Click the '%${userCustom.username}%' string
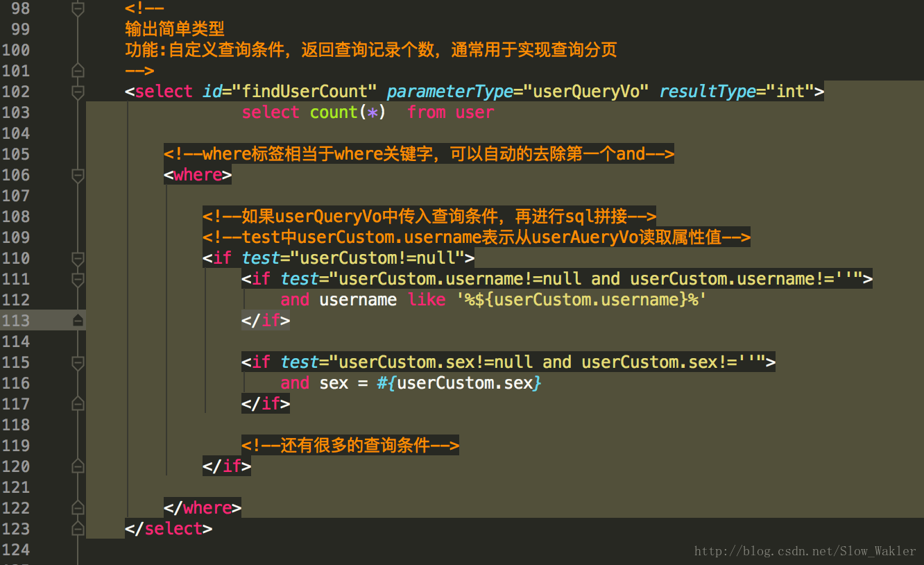The height and width of the screenshot is (565, 924). point(581,300)
